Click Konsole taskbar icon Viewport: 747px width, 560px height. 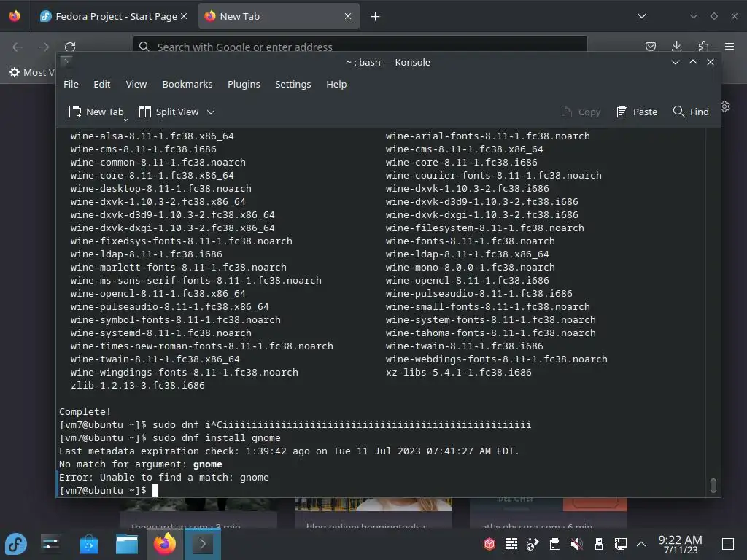(x=203, y=544)
